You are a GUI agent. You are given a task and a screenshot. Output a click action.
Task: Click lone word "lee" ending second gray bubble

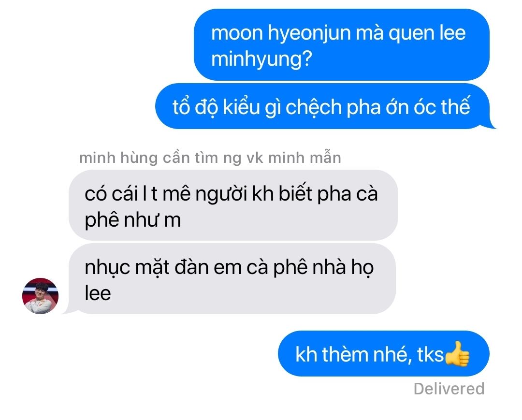point(98,293)
